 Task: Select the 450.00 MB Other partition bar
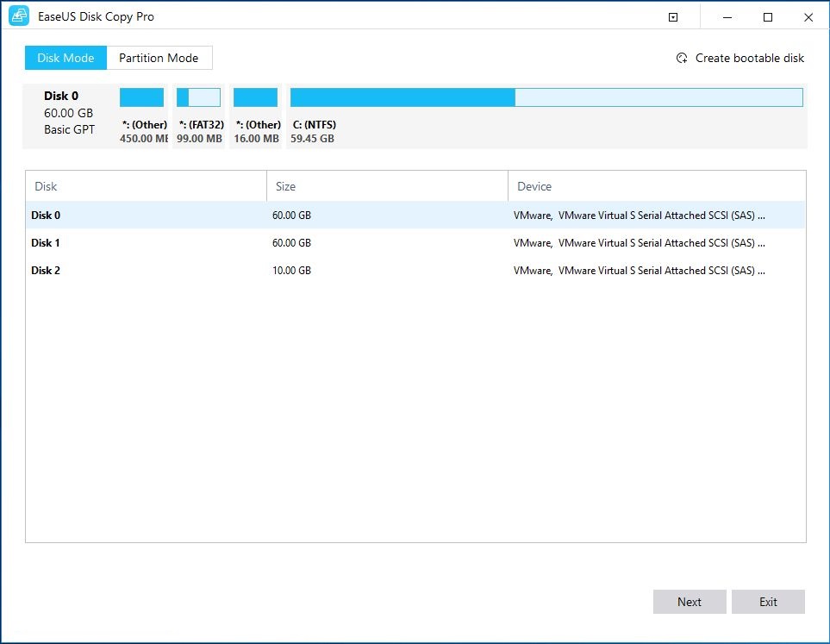(x=141, y=97)
